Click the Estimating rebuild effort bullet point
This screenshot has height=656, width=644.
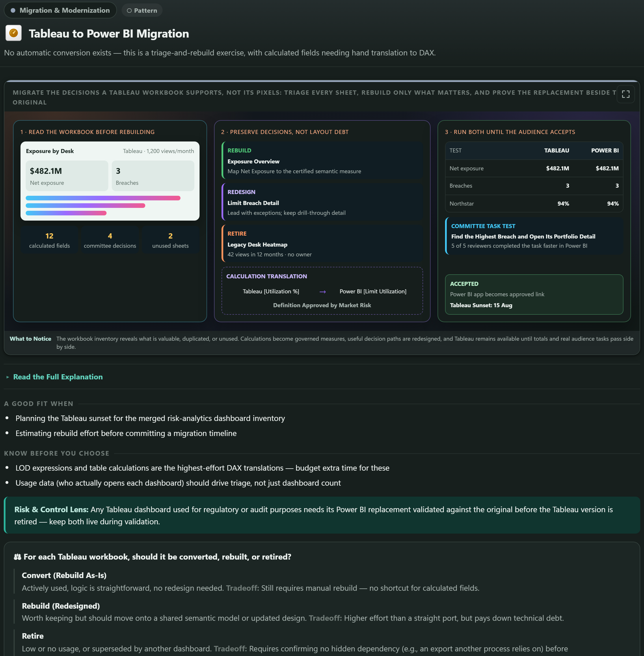(126, 433)
